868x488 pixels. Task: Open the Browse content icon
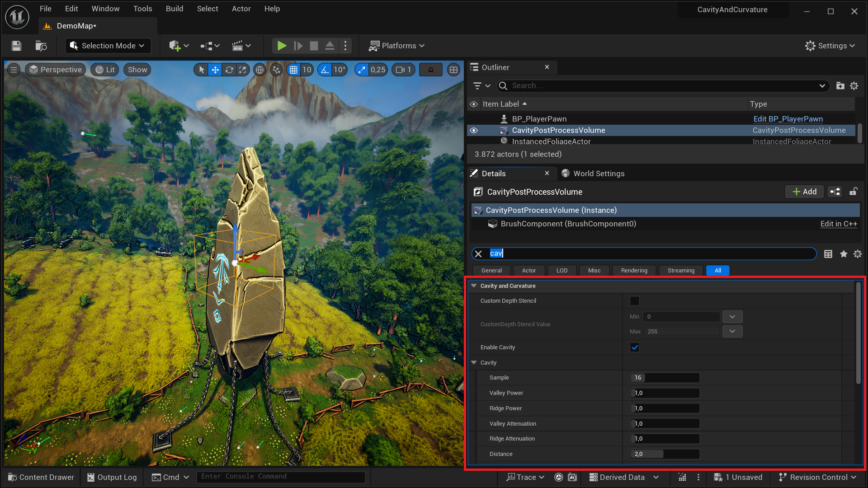pyautogui.click(x=41, y=46)
